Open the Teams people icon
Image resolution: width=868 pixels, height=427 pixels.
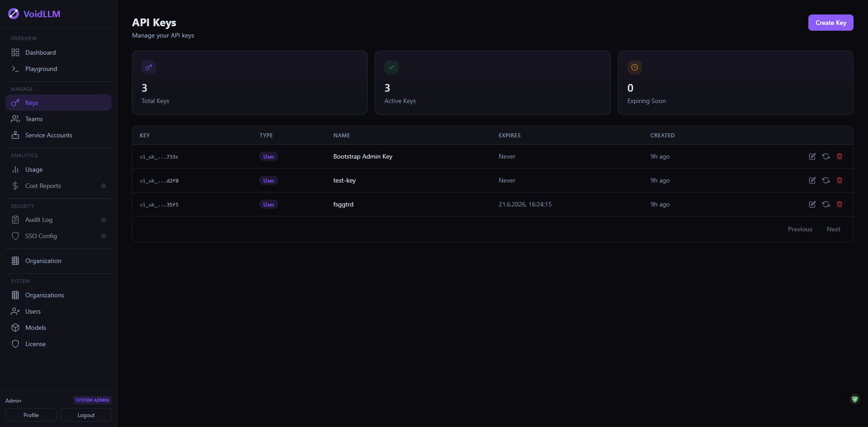15,119
